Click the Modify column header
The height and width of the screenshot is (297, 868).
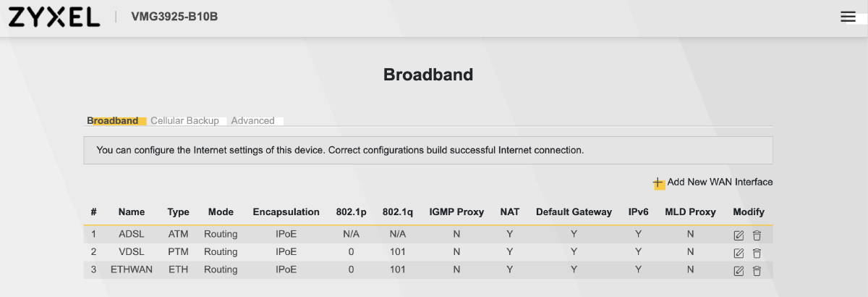point(748,212)
